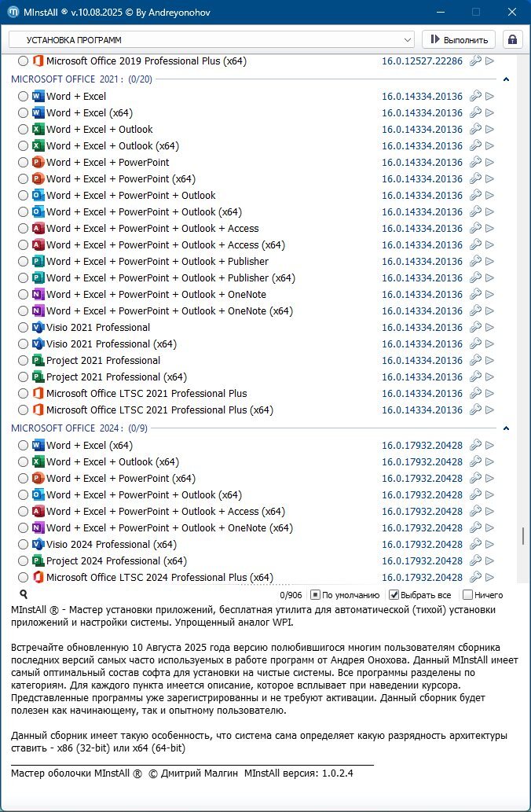This screenshot has height=812, width=531.
Task: Select the Office 2021 Word + Excel + Outlook (x64) radio button
Action: tap(23, 146)
